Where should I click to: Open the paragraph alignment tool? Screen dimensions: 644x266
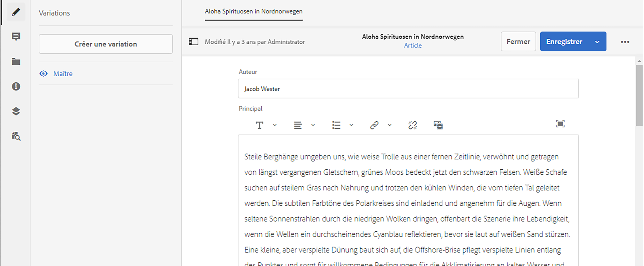point(298,125)
